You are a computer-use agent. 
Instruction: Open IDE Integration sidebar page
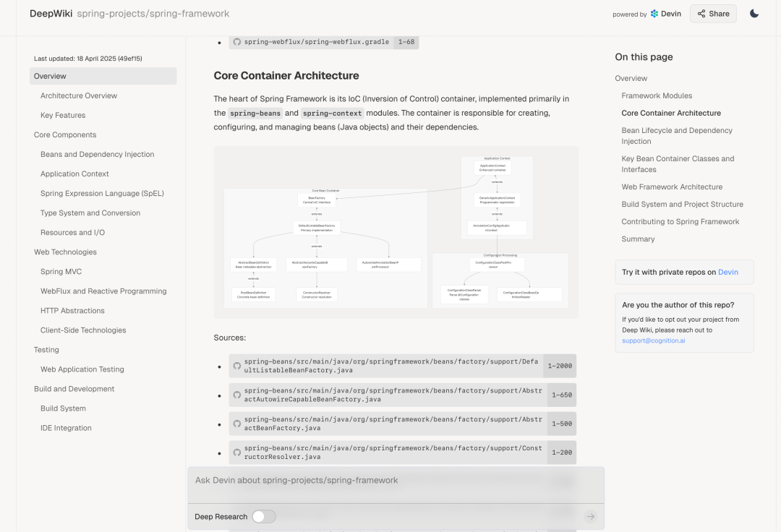(66, 428)
